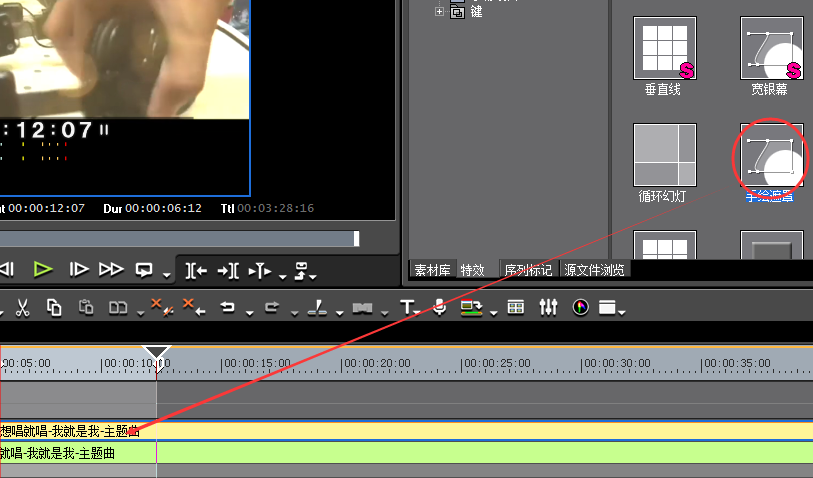Screen dimensions: 813x478
Task: Click the window layout icon
Action: (x=607, y=307)
